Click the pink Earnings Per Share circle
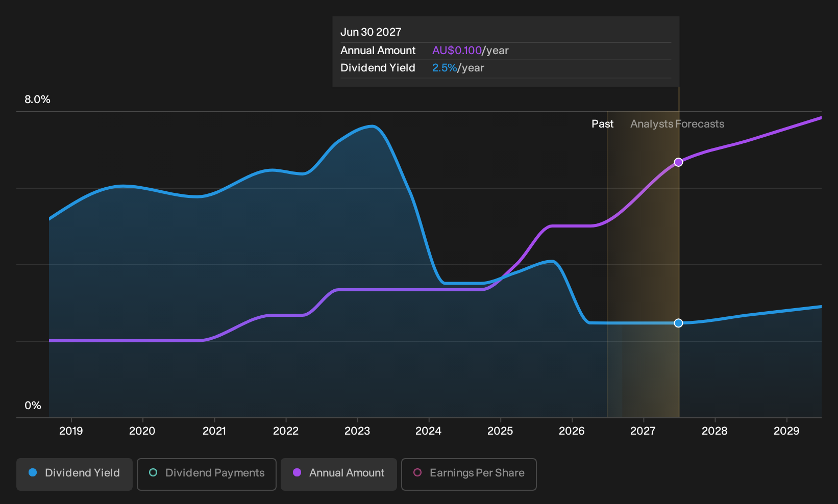Viewport: 838px width, 504px height. [x=417, y=472]
